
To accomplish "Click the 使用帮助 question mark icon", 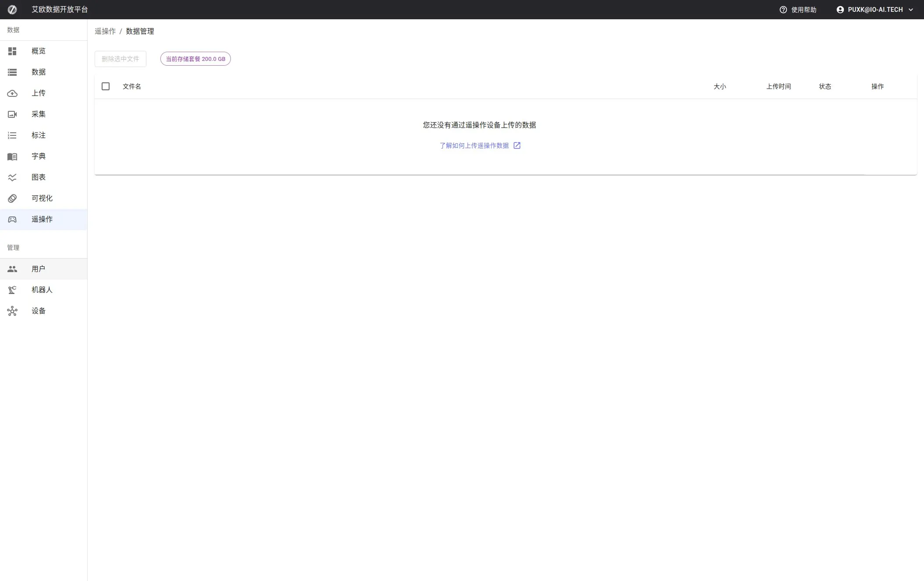I will (783, 10).
